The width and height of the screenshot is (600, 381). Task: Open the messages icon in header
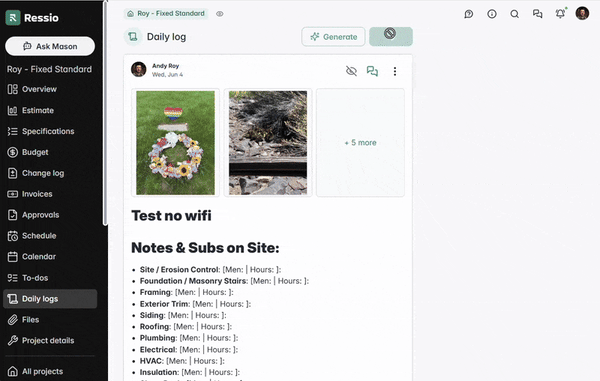tap(538, 14)
